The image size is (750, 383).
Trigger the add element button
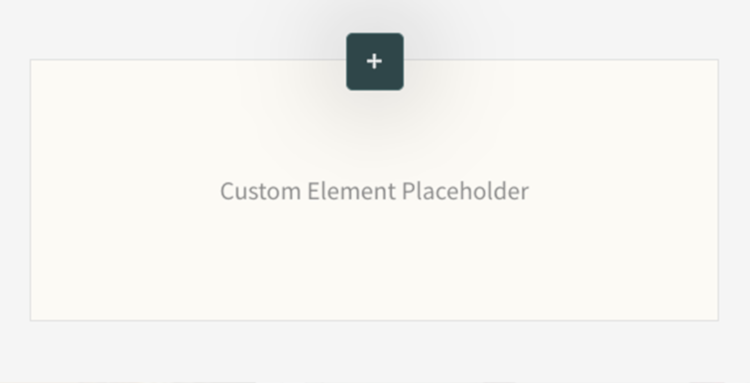[375, 62]
